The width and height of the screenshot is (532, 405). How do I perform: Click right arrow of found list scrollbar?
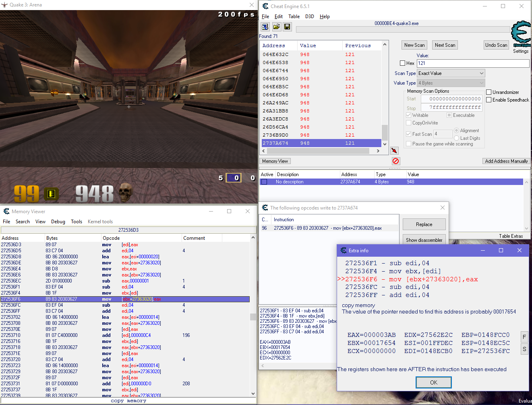[378, 151]
